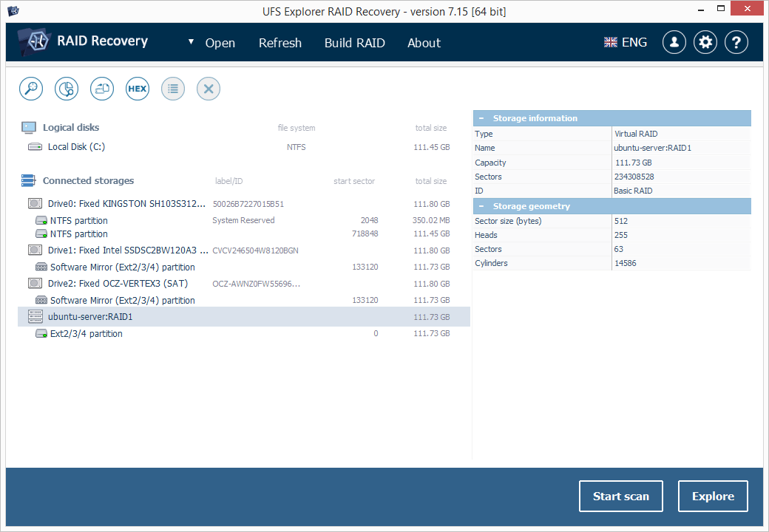Collapse the Storage geometry section
This screenshot has height=532, width=769.
481,206
